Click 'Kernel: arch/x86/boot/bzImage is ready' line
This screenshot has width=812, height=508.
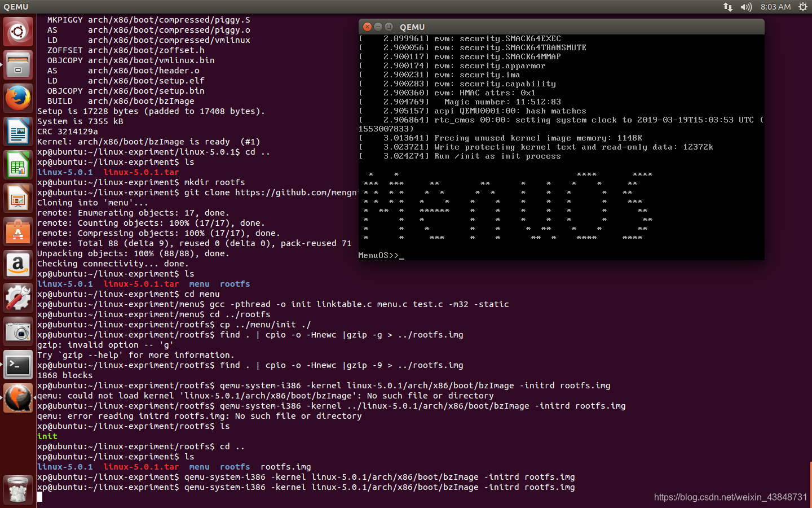pos(148,142)
